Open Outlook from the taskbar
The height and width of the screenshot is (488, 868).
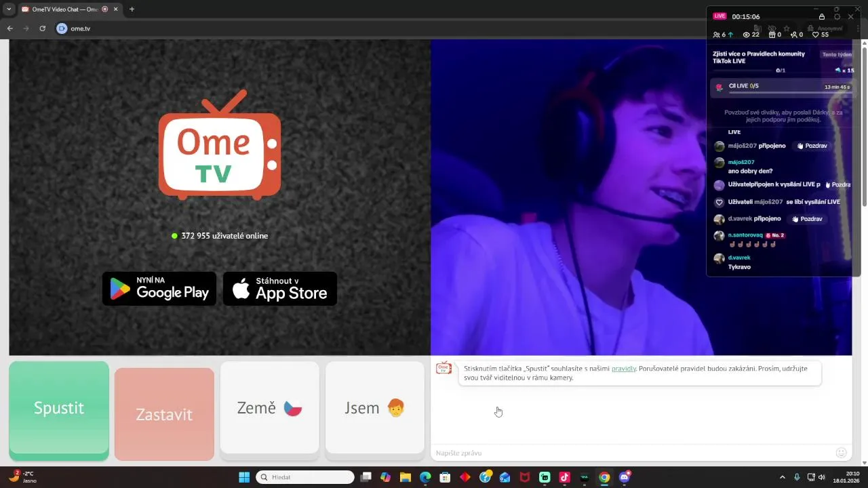click(505, 477)
